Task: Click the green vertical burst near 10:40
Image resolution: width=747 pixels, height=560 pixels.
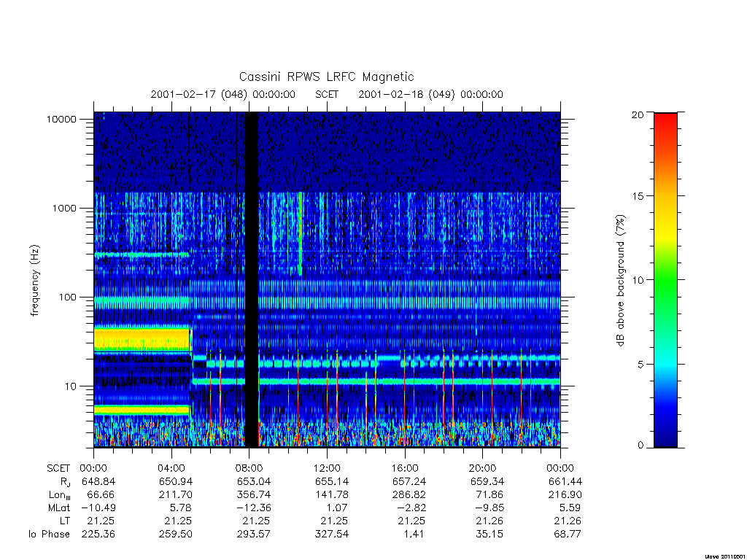Action: (301, 233)
